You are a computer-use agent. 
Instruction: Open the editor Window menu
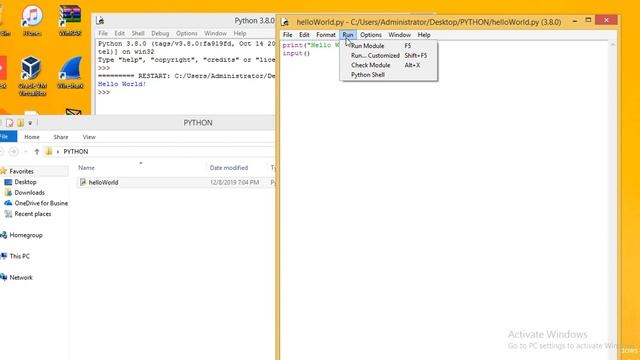pyautogui.click(x=399, y=35)
